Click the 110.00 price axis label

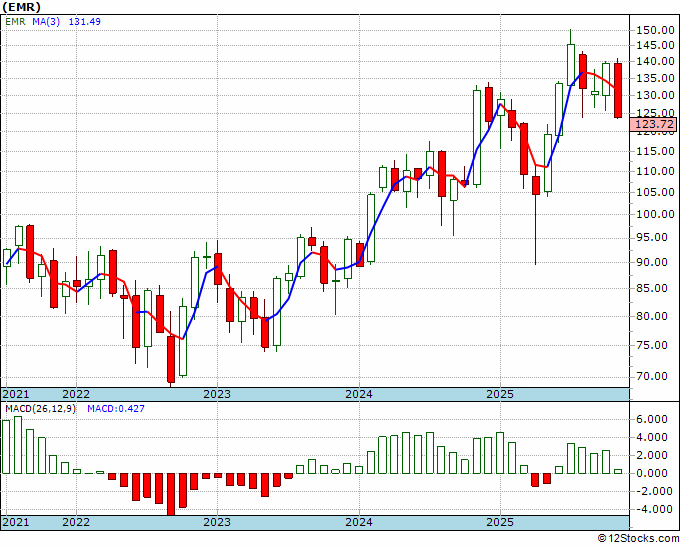(x=655, y=171)
